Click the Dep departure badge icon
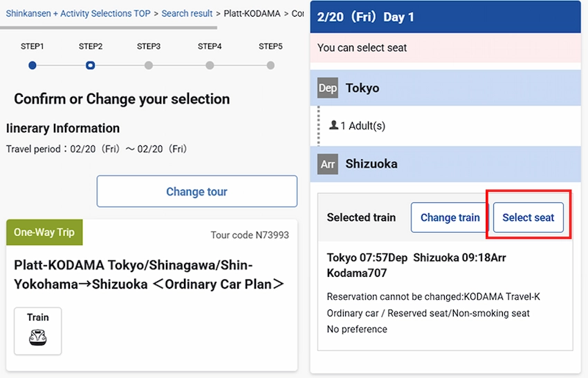The height and width of the screenshot is (378, 588). point(328,88)
